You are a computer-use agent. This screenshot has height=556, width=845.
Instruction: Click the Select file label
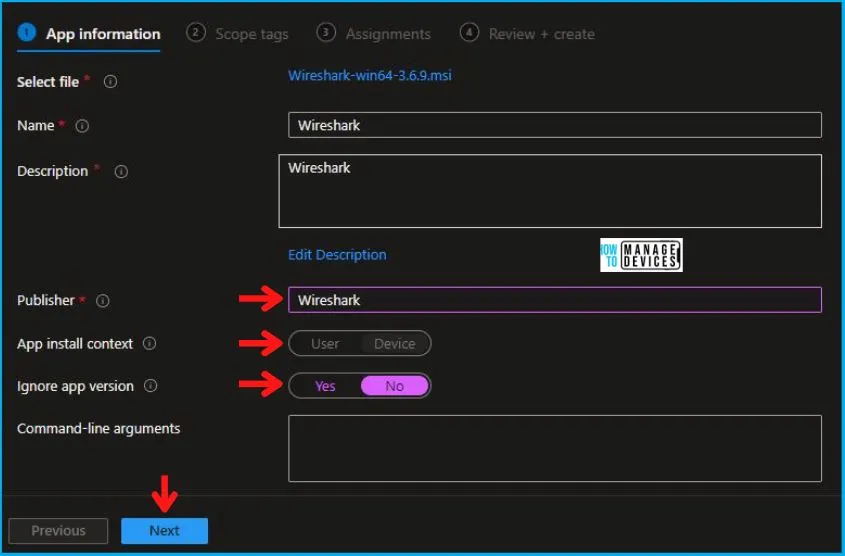(x=48, y=82)
